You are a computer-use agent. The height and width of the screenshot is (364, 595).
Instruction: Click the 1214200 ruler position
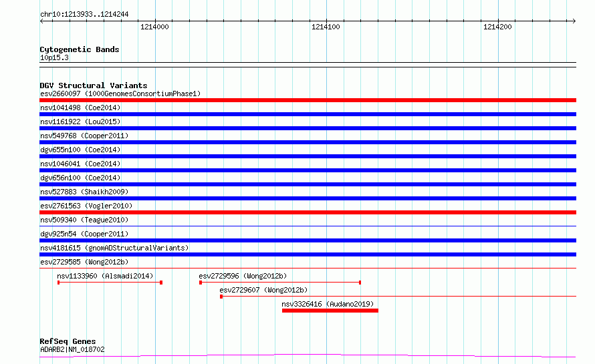pos(497,27)
